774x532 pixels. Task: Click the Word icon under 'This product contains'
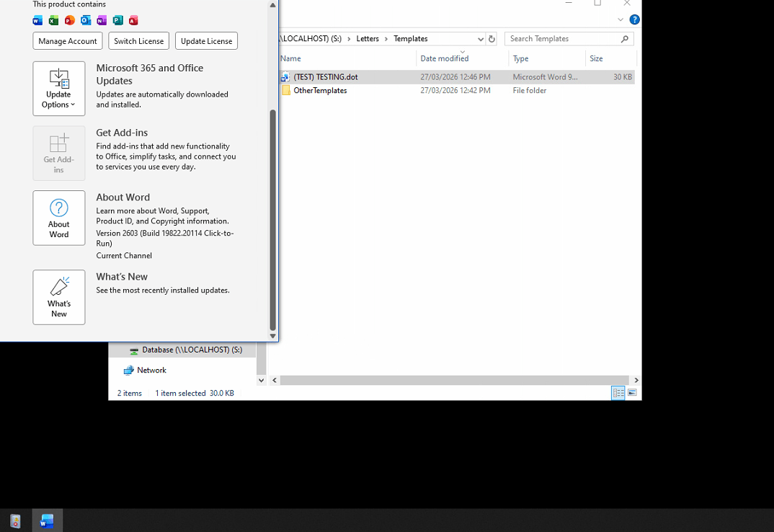click(37, 20)
